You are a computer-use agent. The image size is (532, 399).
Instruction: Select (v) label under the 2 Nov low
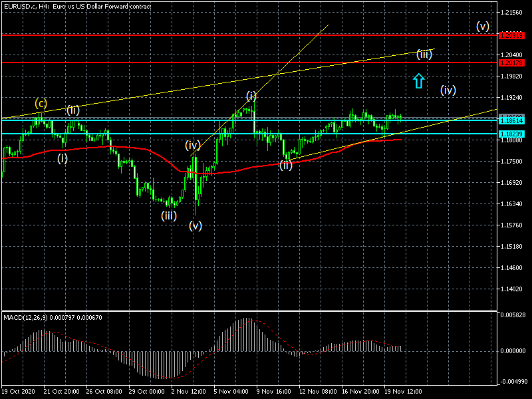coord(196,225)
